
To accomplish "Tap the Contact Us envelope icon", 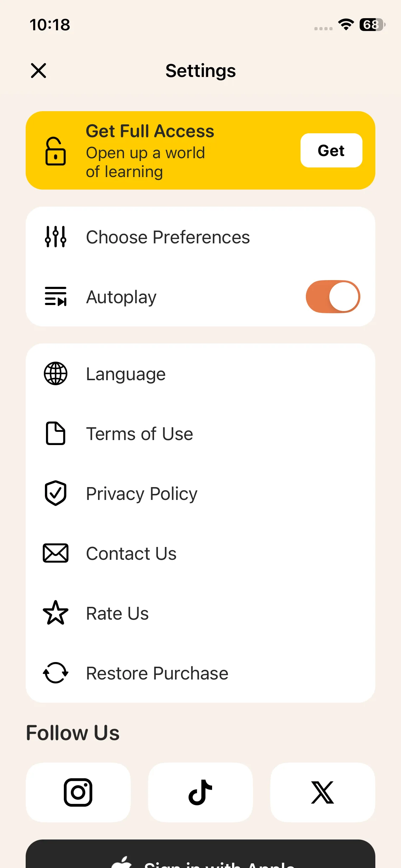I will [56, 553].
